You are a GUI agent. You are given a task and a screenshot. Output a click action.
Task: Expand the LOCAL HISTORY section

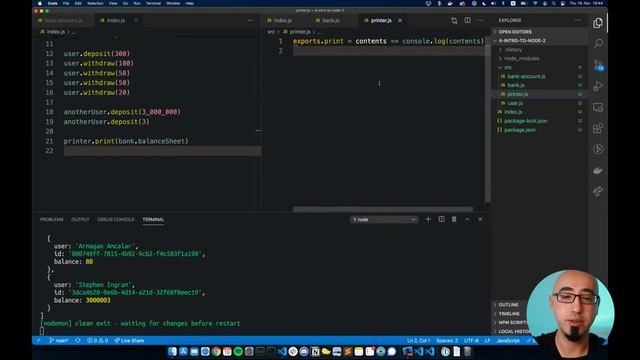coord(514,331)
